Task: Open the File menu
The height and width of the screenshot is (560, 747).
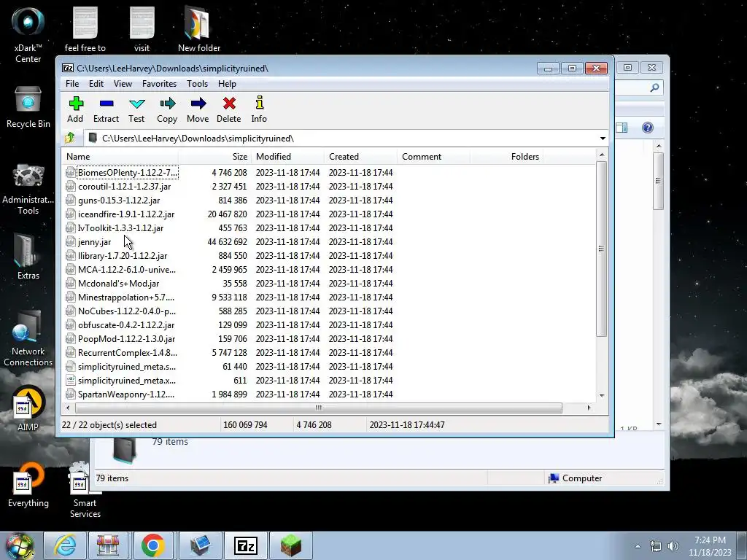Action: pyautogui.click(x=72, y=84)
